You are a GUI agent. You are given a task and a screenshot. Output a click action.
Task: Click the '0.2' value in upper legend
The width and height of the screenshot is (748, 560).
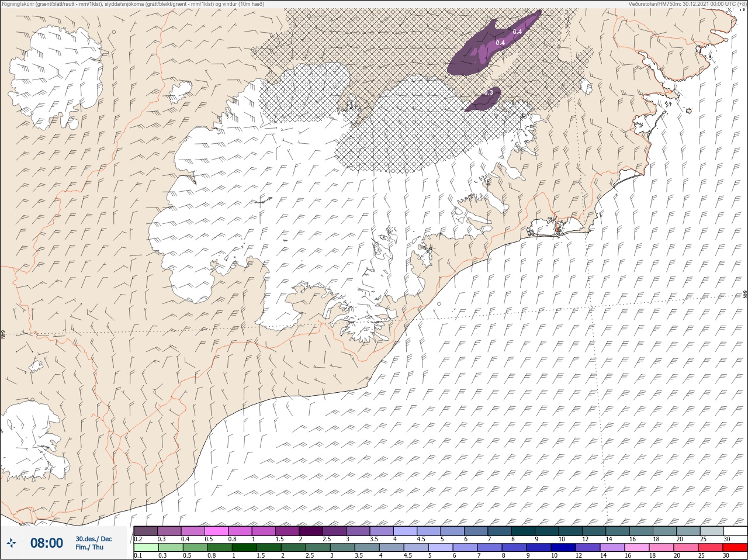pos(138,539)
